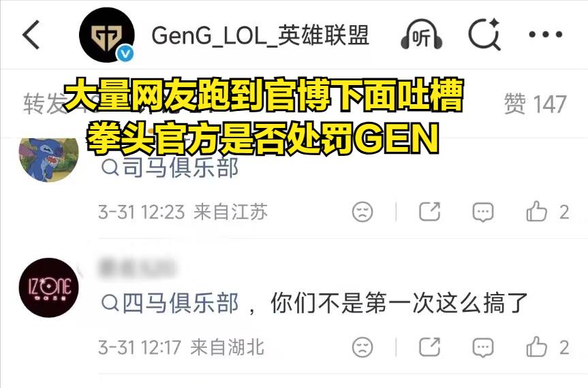Open GenG profile avatar

click(x=107, y=35)
